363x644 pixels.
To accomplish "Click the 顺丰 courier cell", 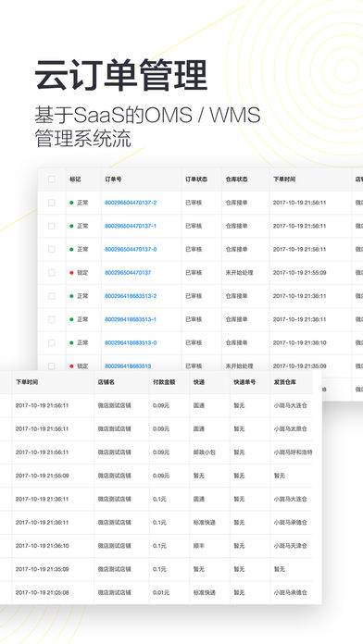I will pos(199,546).
